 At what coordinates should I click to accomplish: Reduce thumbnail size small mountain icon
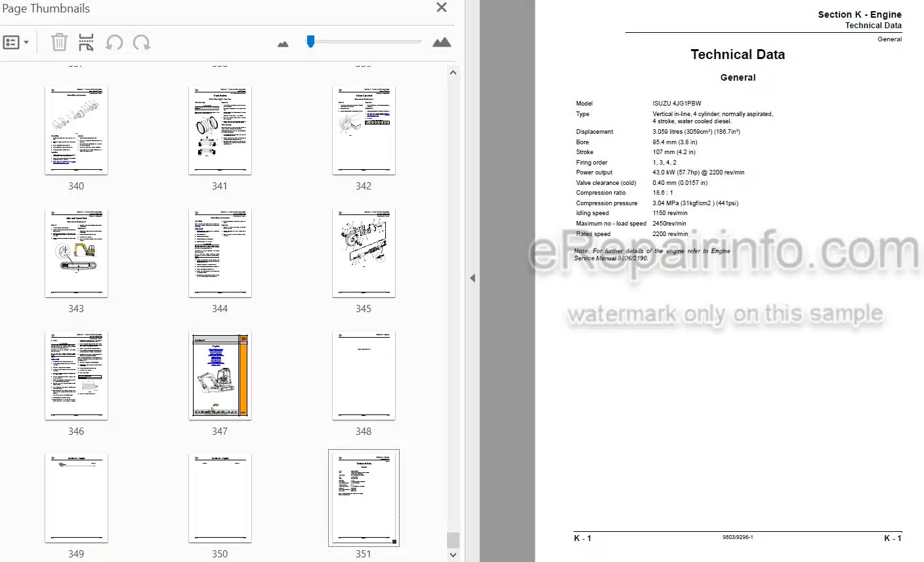pyautogui.click(x=283, y=44)
